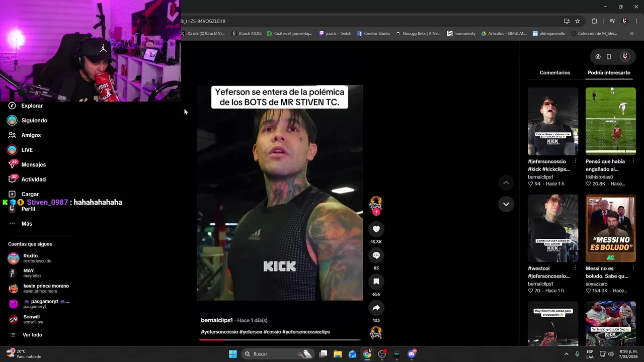Open the #westcol #jefersoncossio video thumbnail
The height and width of the screenshot is (362, 644).
[553, 228]
